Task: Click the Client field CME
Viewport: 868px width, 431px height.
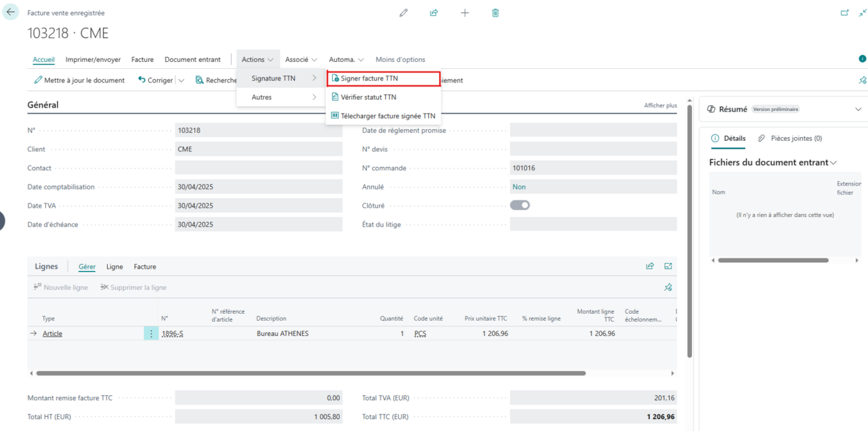Action: point(259,149)
